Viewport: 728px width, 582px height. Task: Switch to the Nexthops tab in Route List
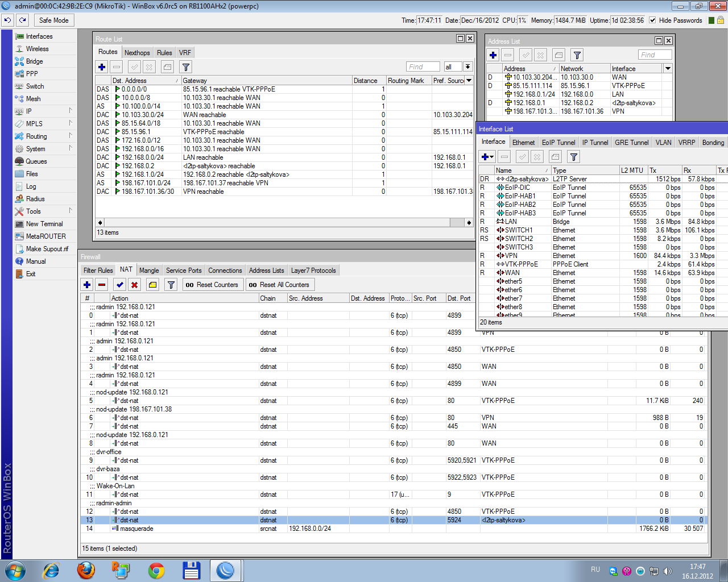pos(137,53)
